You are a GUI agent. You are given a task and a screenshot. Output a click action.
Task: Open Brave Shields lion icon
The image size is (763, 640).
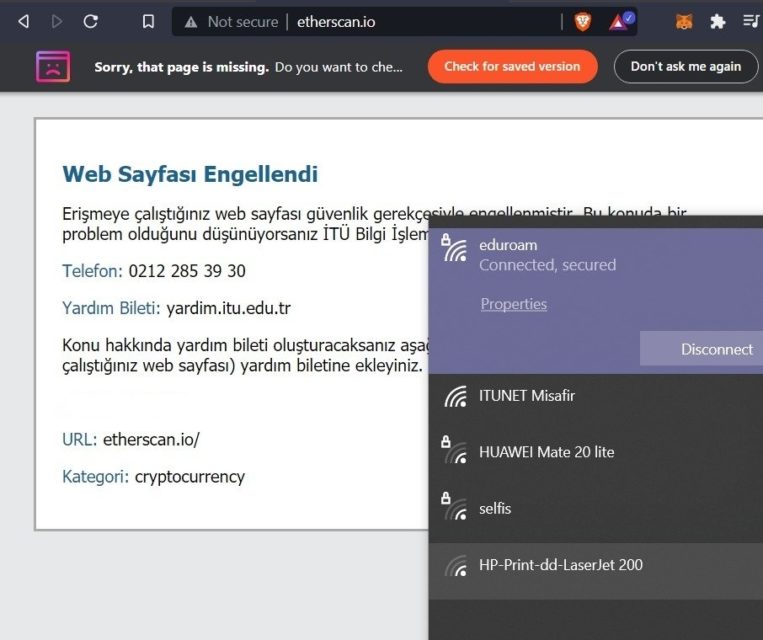[x=582, y=22]
